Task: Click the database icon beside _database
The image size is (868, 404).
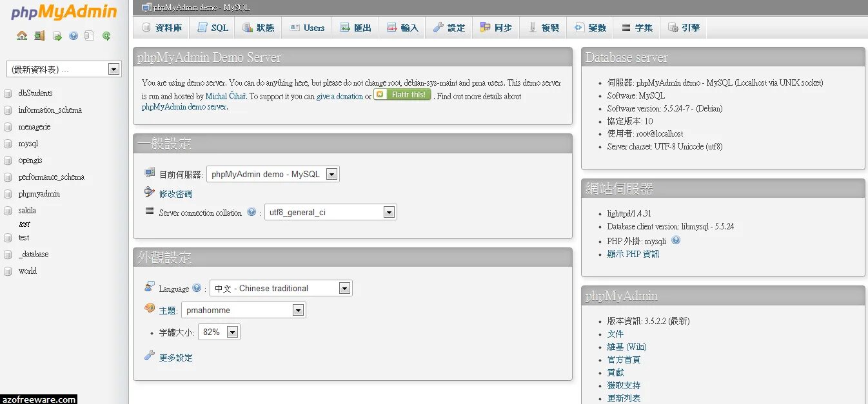Action: point(8,255)
